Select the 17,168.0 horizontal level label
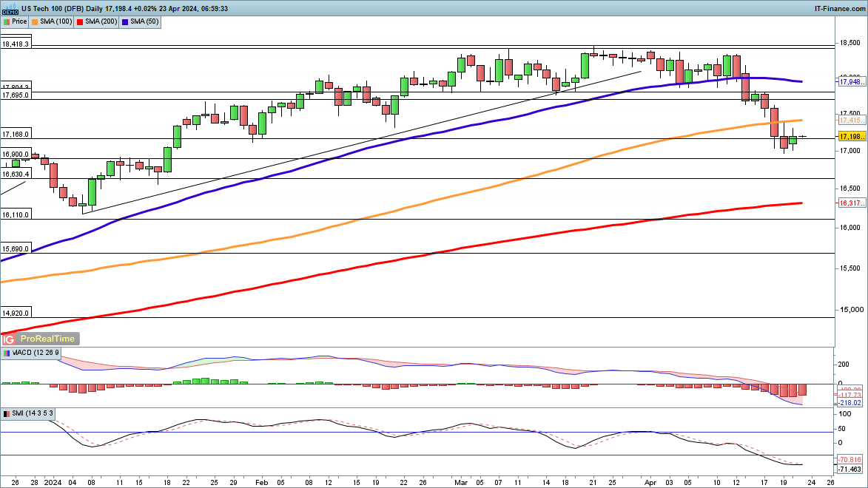This screenshot has width=868, height=488. click(16, 135)
